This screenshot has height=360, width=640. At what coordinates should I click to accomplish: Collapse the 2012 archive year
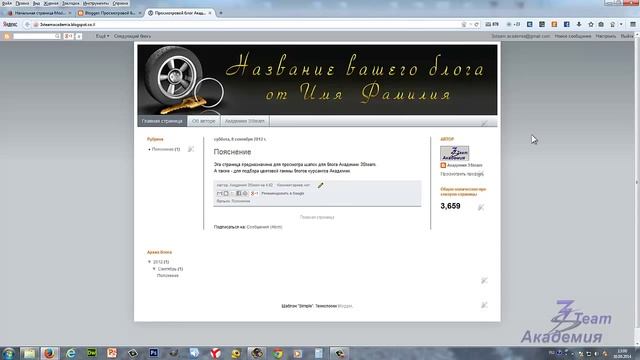tap(149, 262)
